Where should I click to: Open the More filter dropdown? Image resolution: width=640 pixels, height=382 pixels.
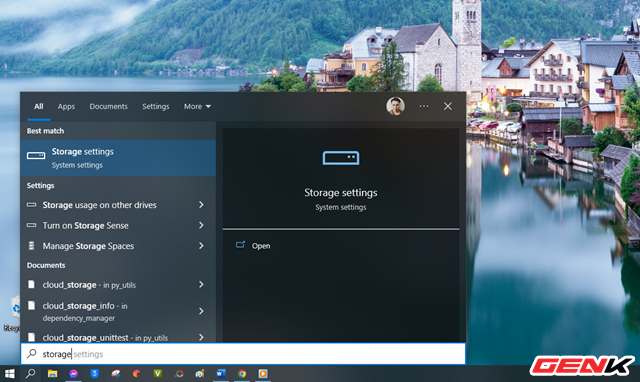click(x=197, y=107)
